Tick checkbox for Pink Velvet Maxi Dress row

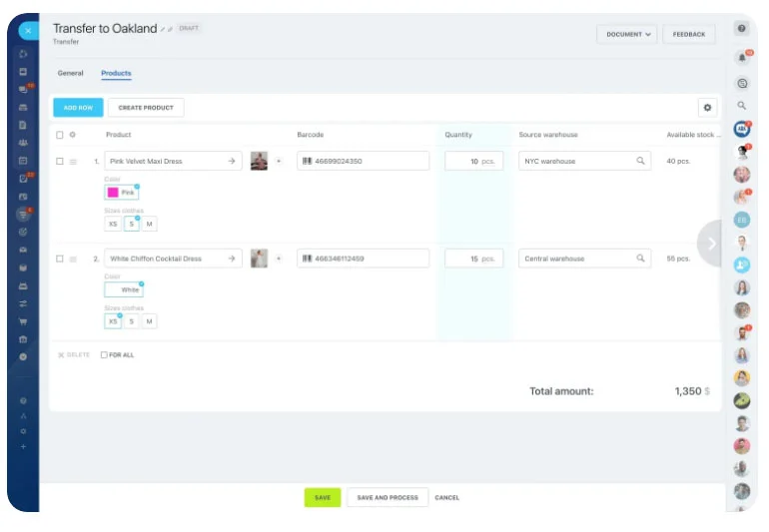[x=60, y=161]
